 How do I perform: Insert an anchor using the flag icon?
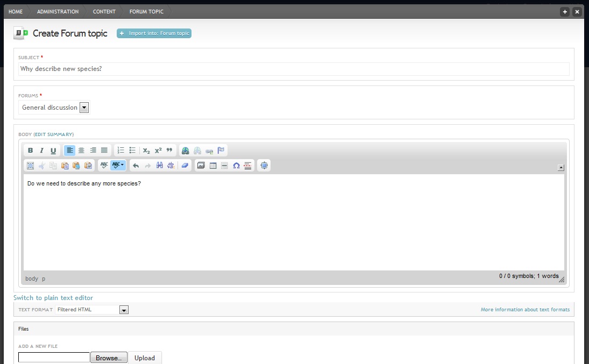221,150
